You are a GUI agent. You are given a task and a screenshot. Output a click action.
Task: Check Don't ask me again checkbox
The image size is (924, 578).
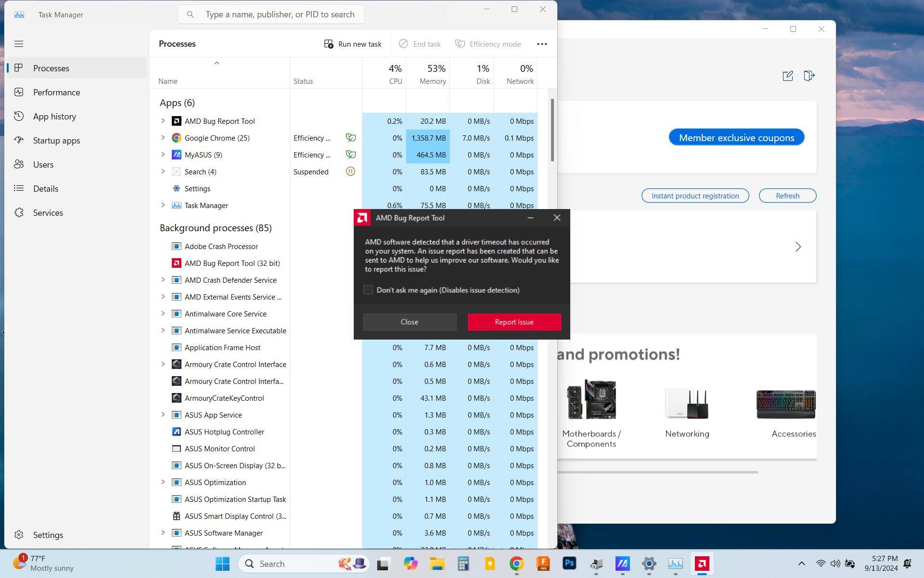tap(368, 290)
